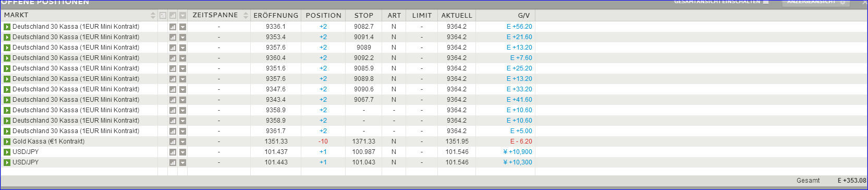The width and height of the screenshot is (868, 190).
Task: Click Gold position size -10
Action: 323,141
